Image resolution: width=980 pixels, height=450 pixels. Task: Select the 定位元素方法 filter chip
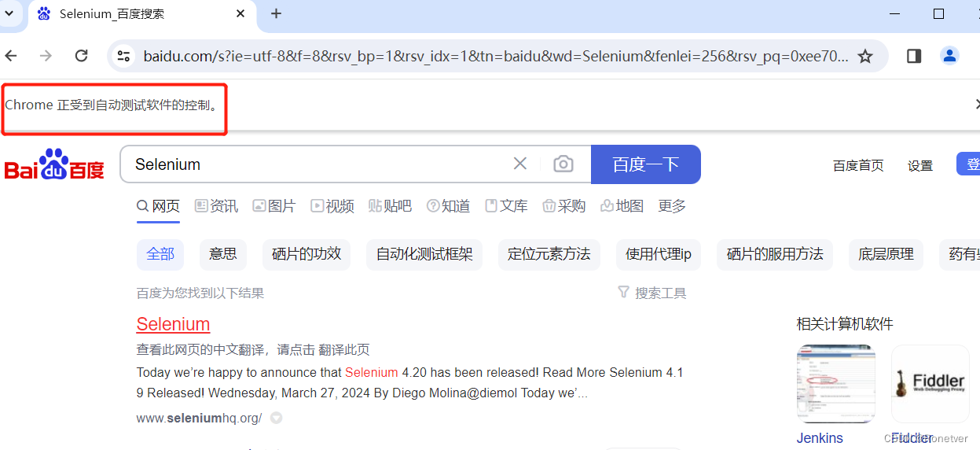point(549,254)
